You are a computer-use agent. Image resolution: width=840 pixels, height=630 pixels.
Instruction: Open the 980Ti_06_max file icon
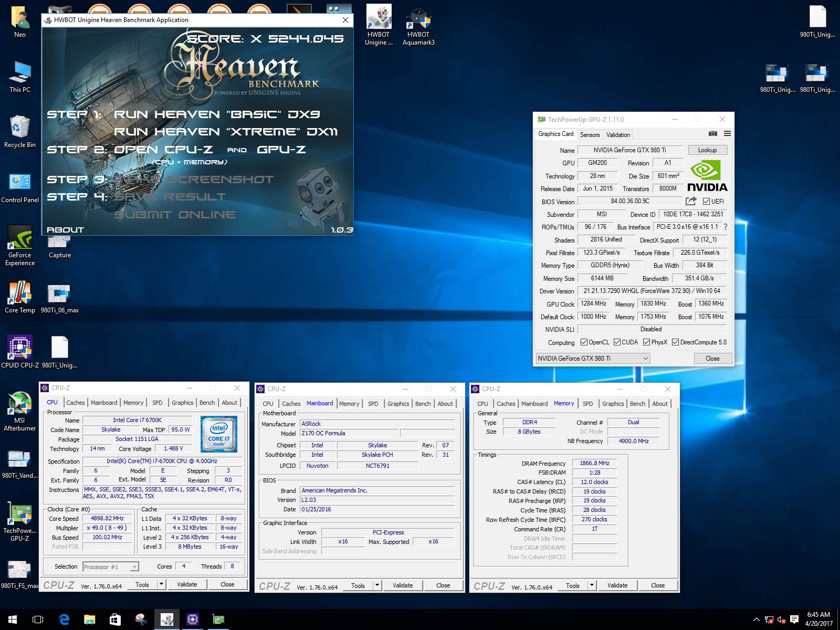pos(59,298)
